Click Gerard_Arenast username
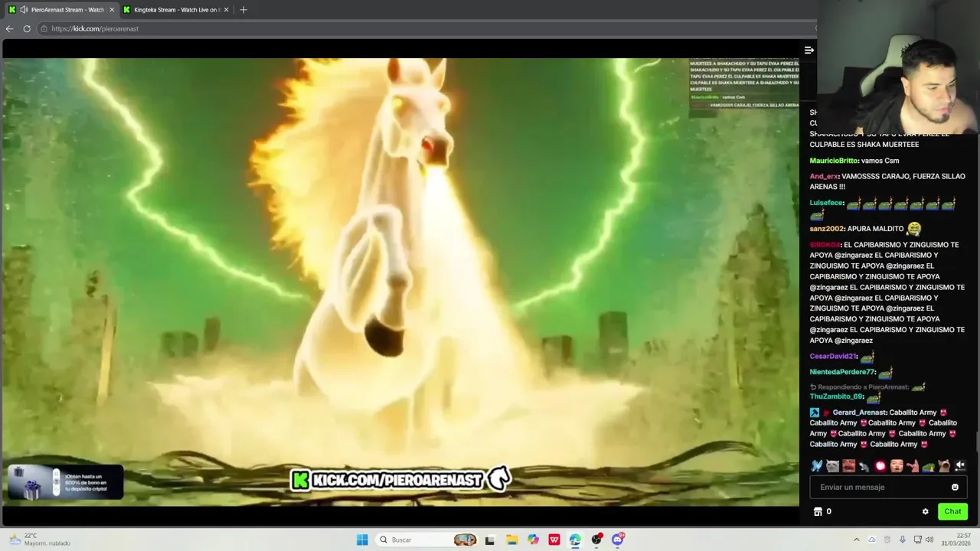 859,412
